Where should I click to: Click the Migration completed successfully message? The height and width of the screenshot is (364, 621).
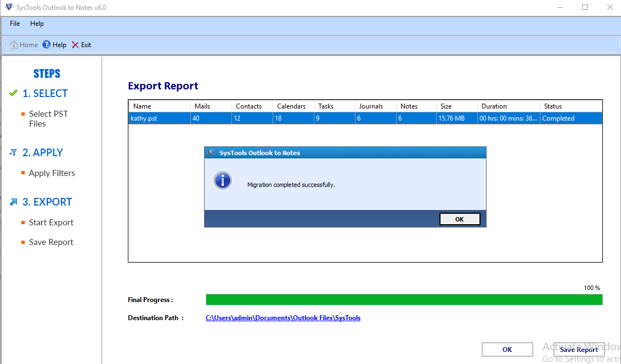pyautogui.click(x=291, y=185)
